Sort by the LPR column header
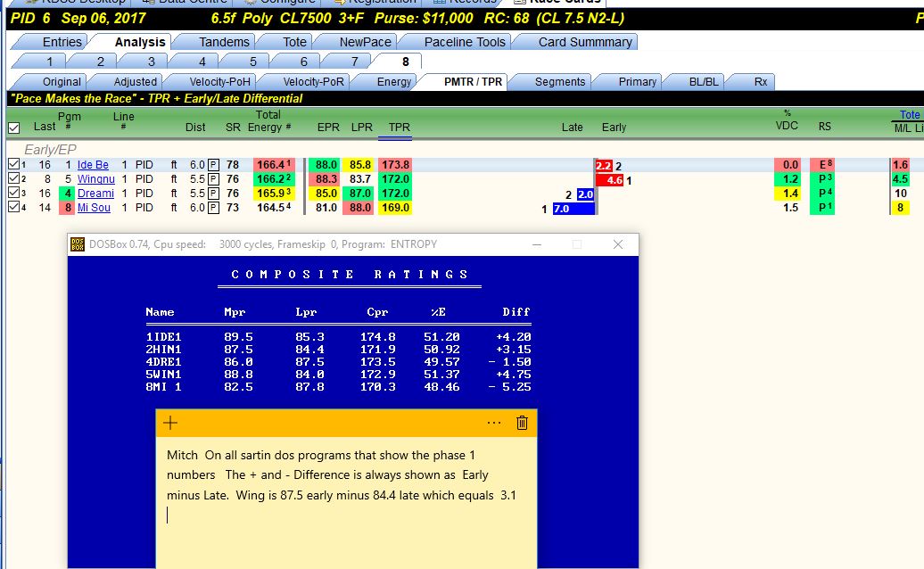This screenshot has height=569, width=924. 362,128
